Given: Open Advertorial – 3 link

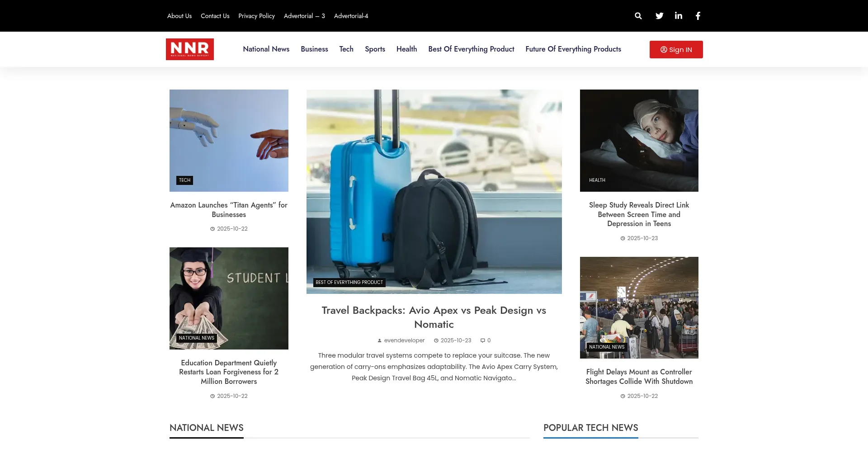Looking at the screenshot, I should (304, 16).
